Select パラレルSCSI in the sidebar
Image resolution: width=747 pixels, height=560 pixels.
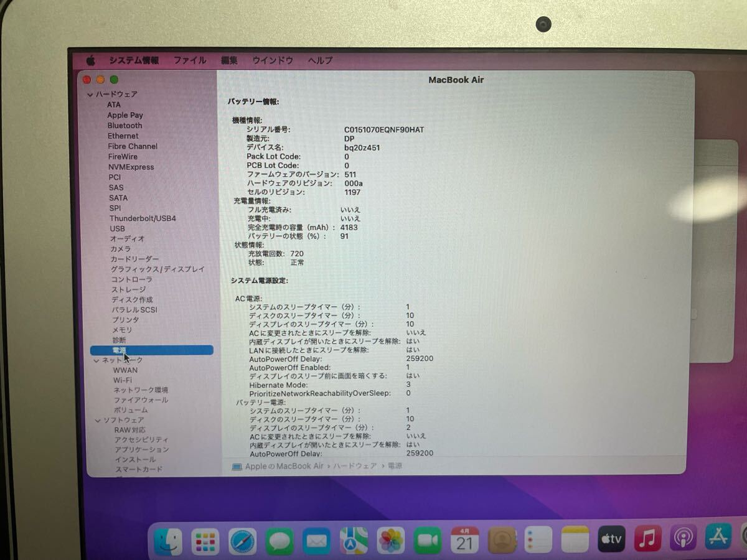tap(134, 310)
